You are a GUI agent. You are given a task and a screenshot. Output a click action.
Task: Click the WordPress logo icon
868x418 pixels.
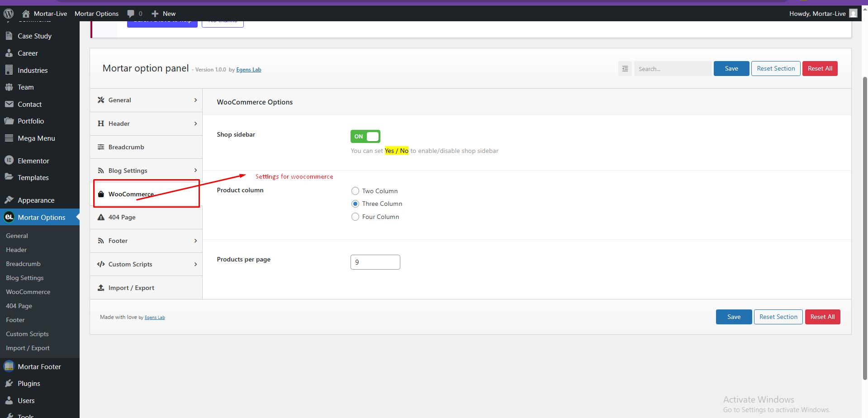[9, 14]
